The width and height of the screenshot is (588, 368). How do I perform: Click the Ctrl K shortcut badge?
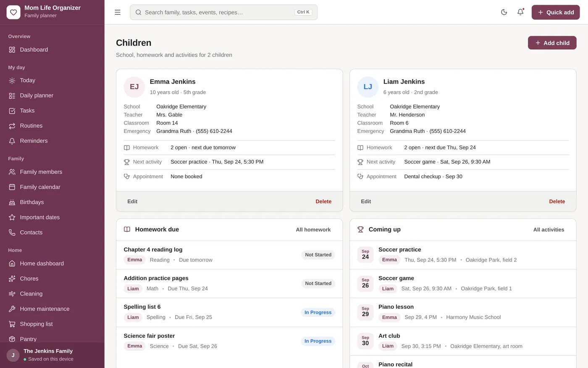click(303, 12)
